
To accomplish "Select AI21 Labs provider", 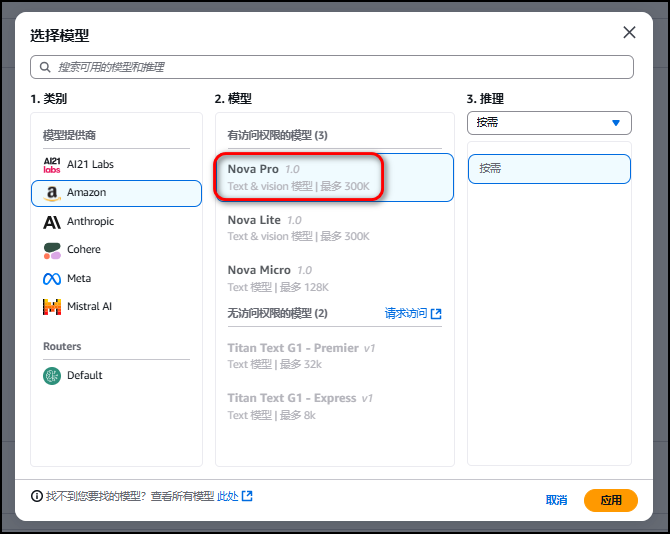I will click(116, 165).
